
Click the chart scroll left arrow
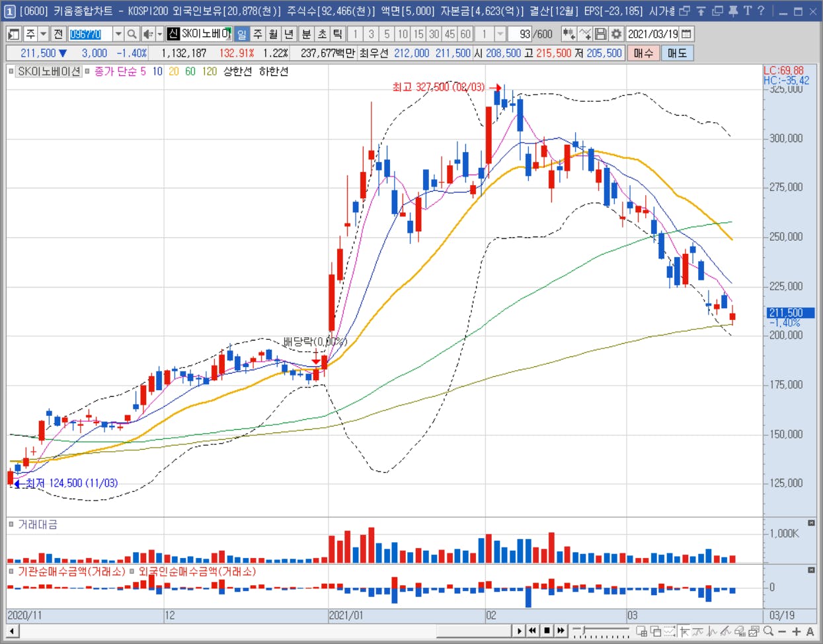pyautogui.click(x=12, y=631)
